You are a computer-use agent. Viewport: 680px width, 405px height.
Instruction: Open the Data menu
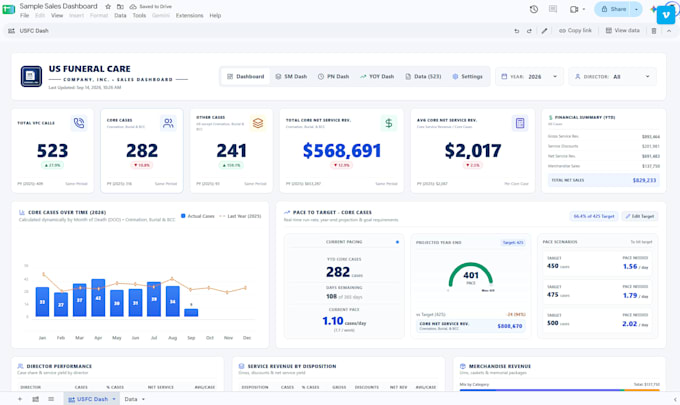pyautogui.click(x=120, y=15)
